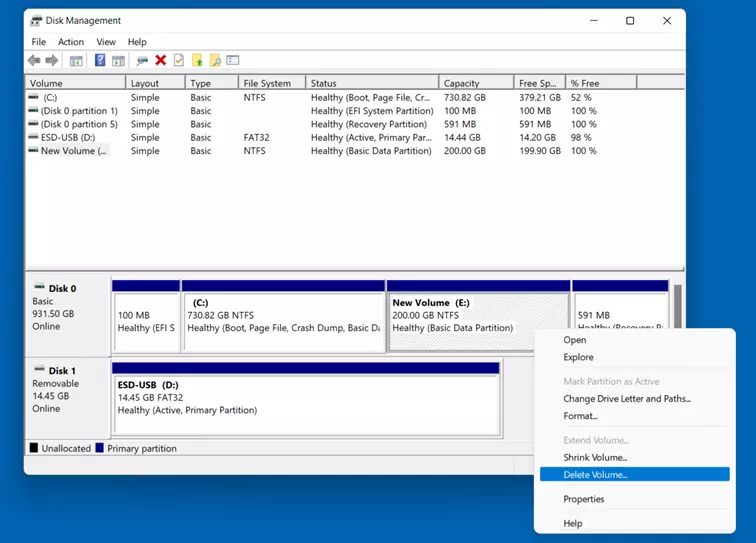Click the Connect/Rescan disk toolbar icon
Image resolution: width=756 pixels, height=543 pixels.
point(142,61)
